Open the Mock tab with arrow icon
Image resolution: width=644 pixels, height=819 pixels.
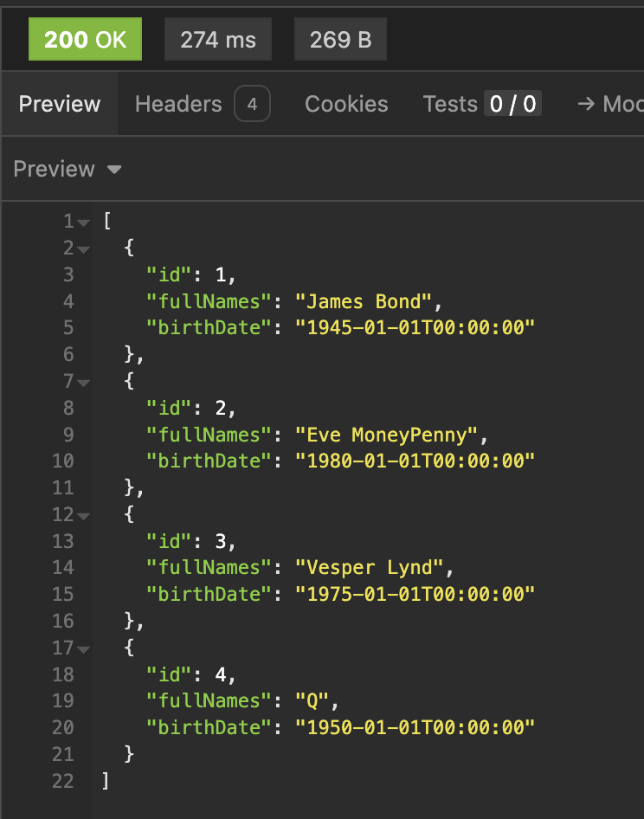coord(611,105)
